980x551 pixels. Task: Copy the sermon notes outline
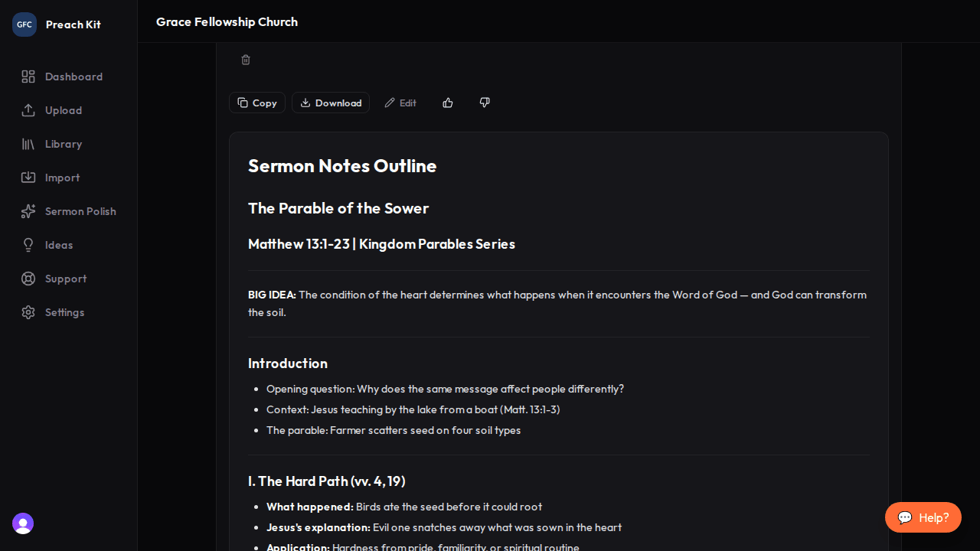257,103
